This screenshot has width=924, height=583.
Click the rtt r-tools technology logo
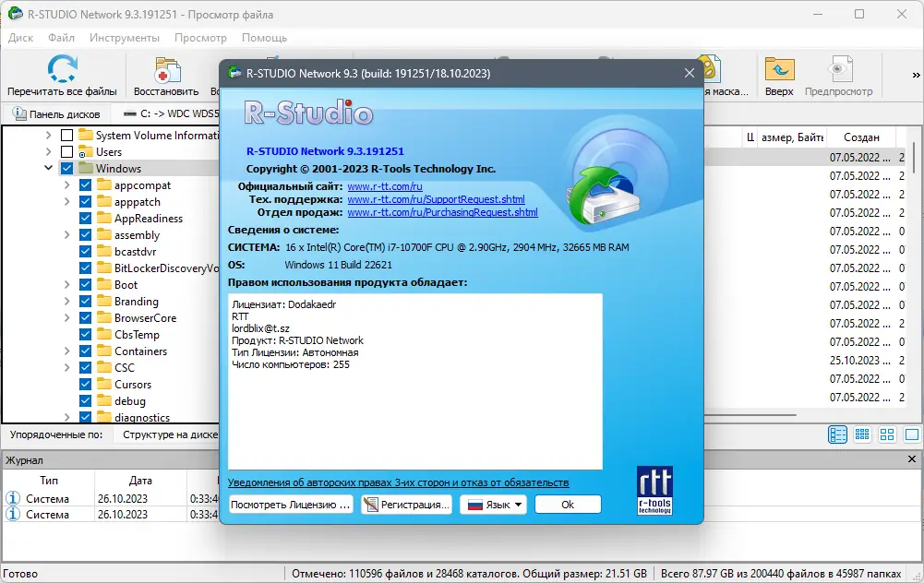pyautogui.click(x=654, y=491)
